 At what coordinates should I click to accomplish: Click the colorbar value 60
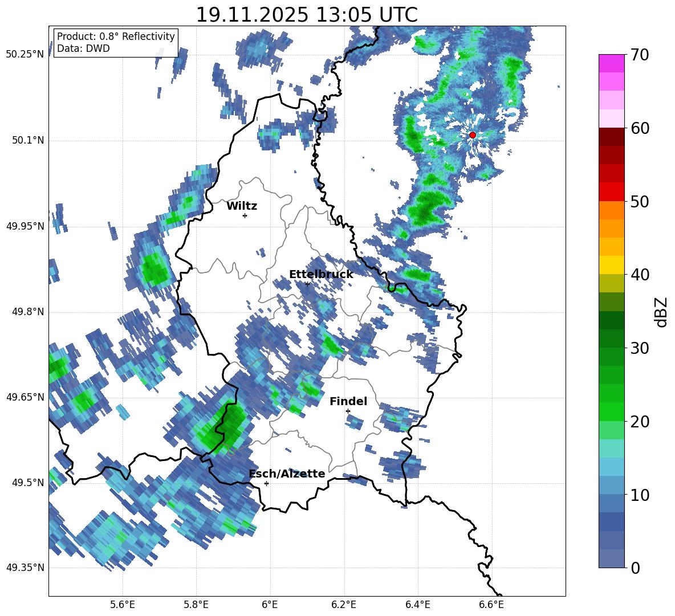(x=640, y=128)
